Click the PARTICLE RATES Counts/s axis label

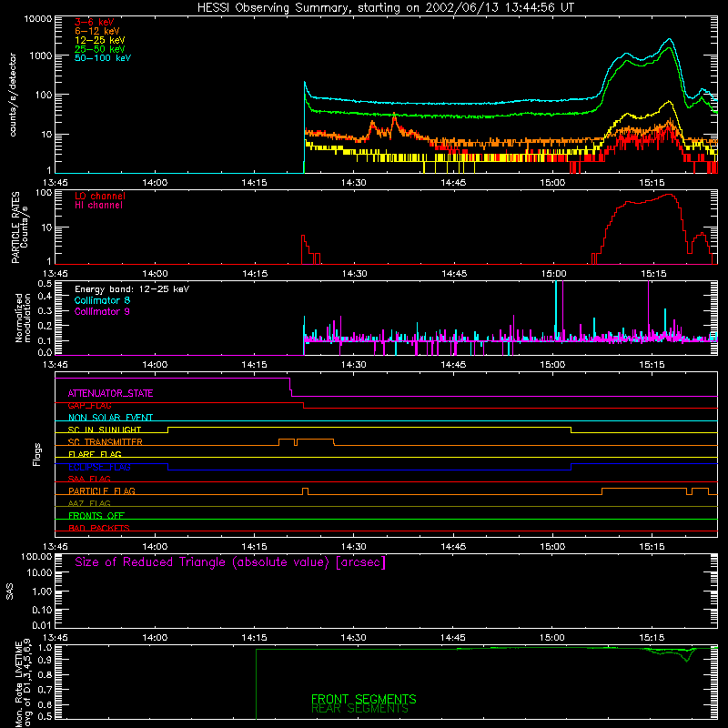(x=19, y=227)
